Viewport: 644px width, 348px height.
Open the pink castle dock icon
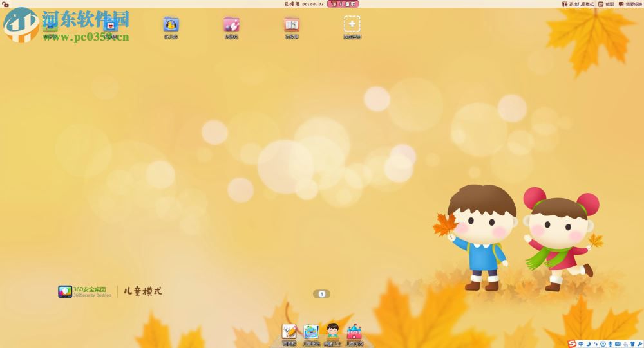click(x=354, y=331)
